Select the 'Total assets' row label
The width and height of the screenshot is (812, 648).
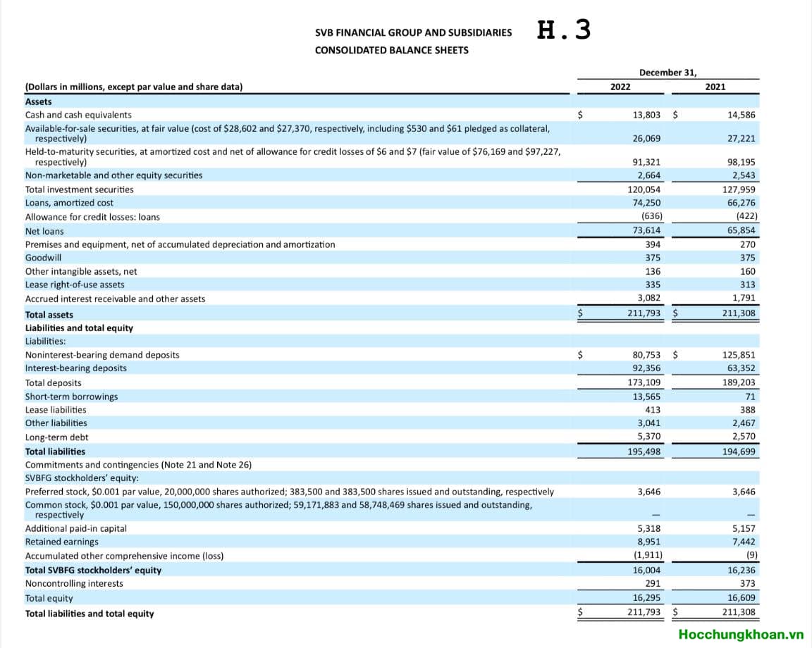(x=49, y=315)
